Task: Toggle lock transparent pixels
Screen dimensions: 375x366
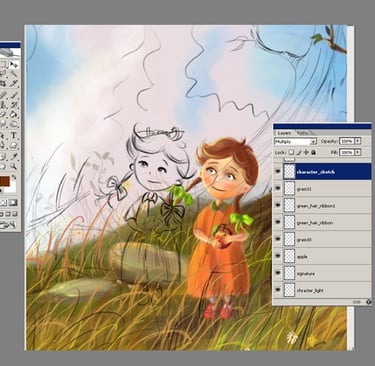Action: tap(291, 152)
